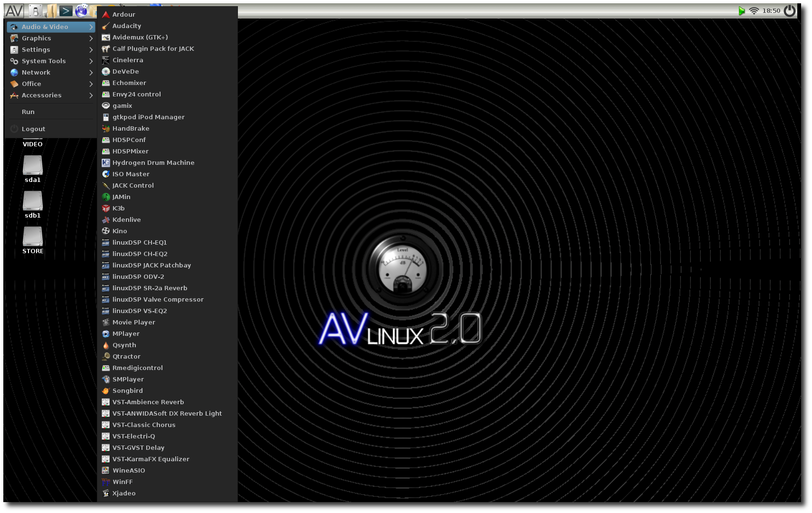Open VST-ANWIDASoft DX Reverb Light
The image size is (812, 513).
tap(167, 414)
